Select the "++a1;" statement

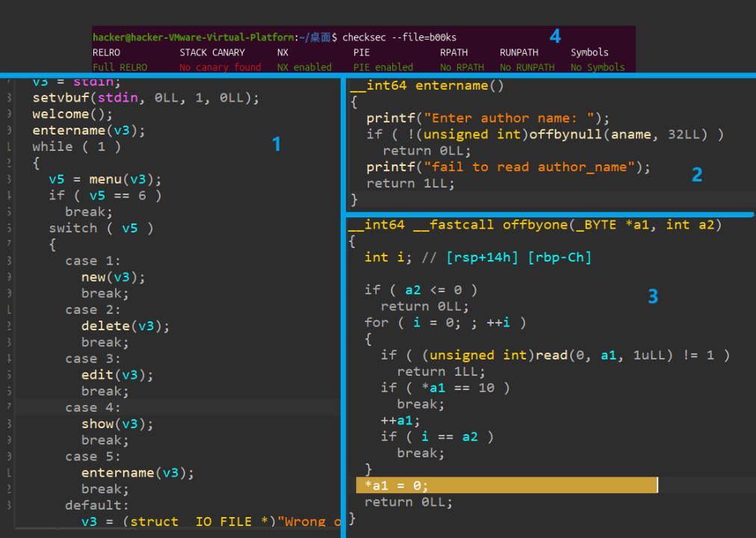click(400, 421)
